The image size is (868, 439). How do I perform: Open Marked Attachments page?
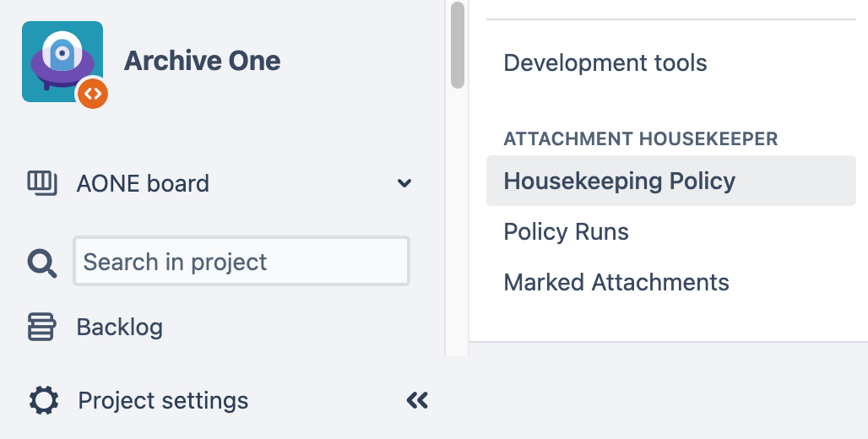616,282
